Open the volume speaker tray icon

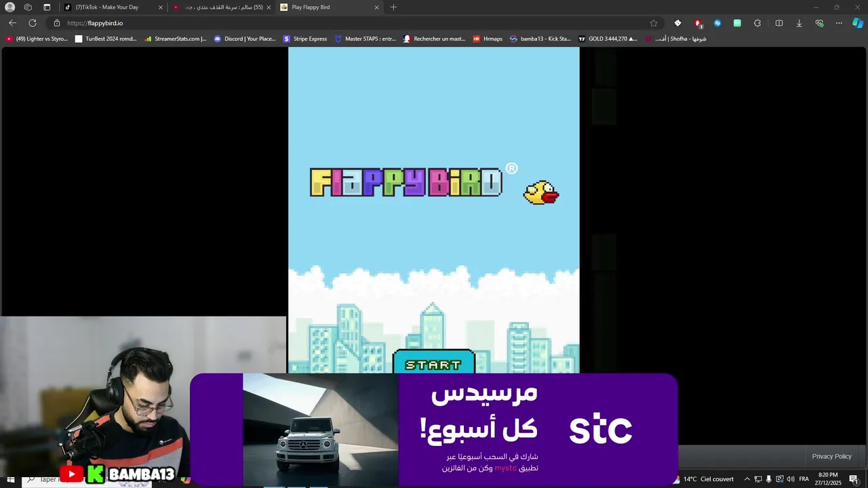(790, 479)
